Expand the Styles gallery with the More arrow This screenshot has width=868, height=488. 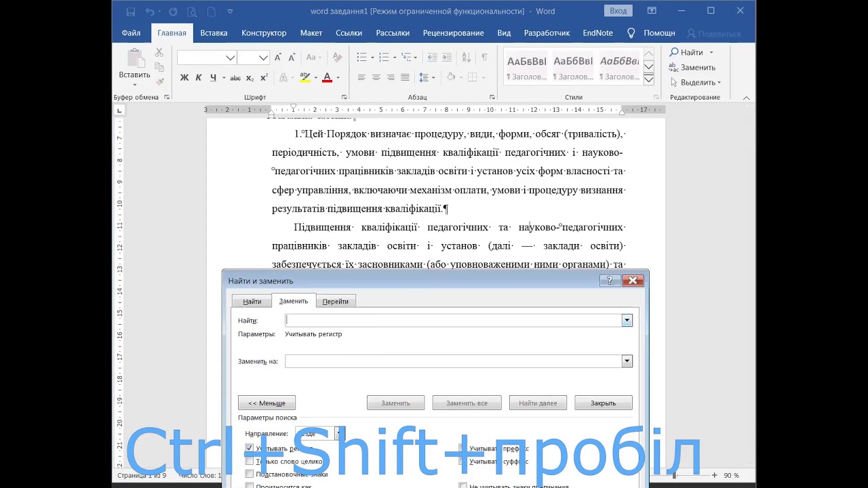(x=649, y=80)
